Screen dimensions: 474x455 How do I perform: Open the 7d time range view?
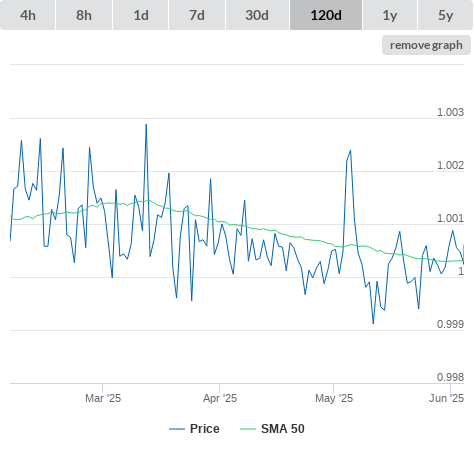[197, 15]
